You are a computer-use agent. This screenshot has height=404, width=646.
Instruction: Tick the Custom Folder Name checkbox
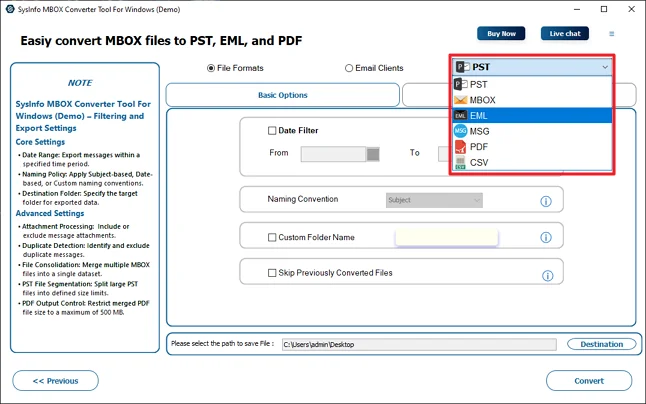(x=272, y=237)
